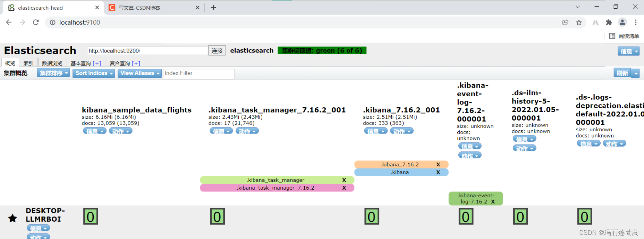Open 动作 menu for .ds-ilm-history index
644x239 pixels.
click(x=525, y=148)
